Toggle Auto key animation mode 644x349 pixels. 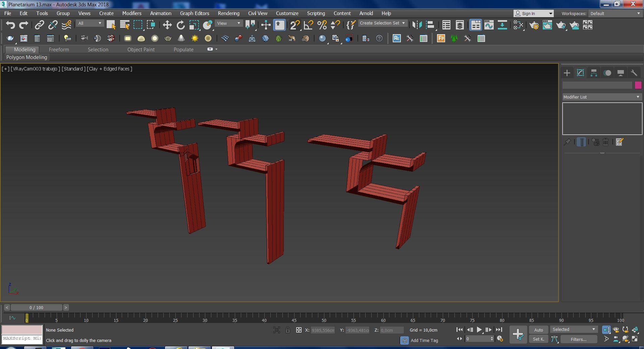(538, 330)
